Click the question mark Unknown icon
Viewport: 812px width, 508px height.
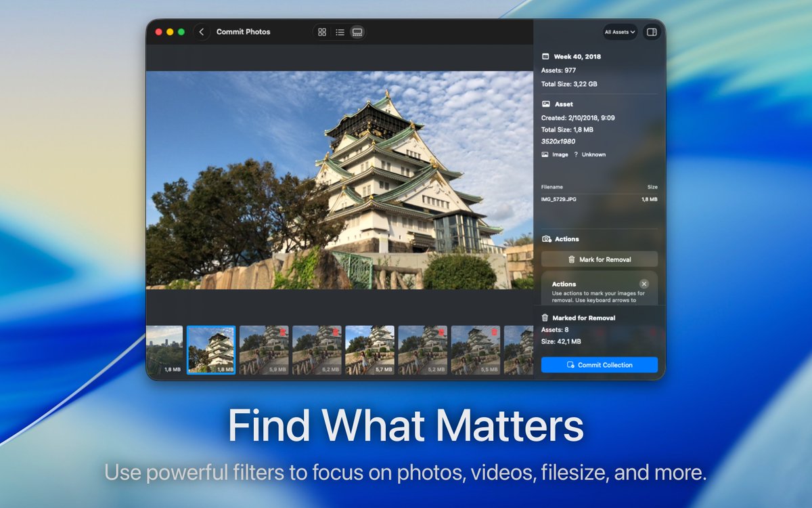click(577, 154)
